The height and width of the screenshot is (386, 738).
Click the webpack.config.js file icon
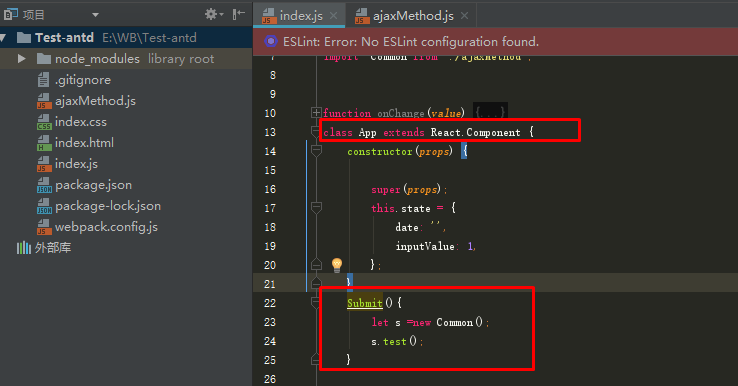pos(44,227)
